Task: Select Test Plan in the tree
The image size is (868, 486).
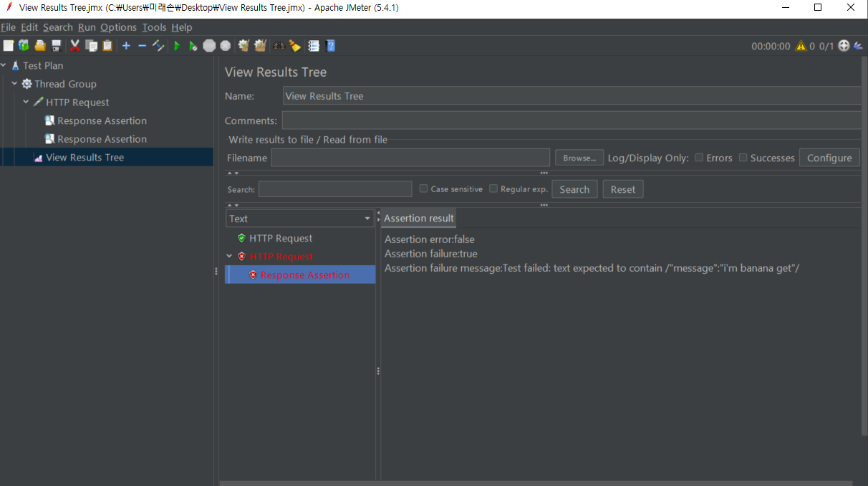Action: point(43,65)
